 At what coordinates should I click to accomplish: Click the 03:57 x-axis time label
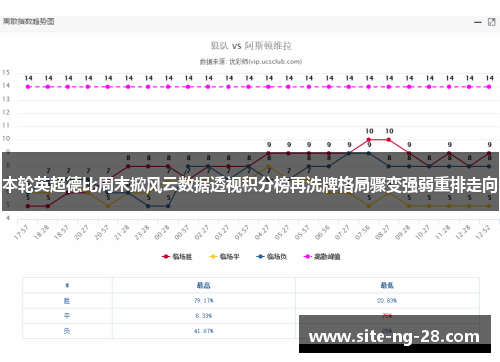click(242, 232)
